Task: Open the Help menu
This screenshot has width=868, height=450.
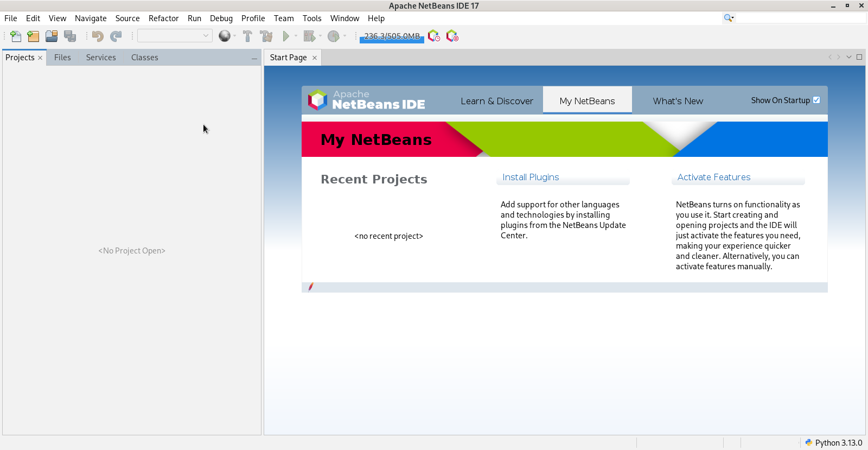Action: [x=376, y=18]
